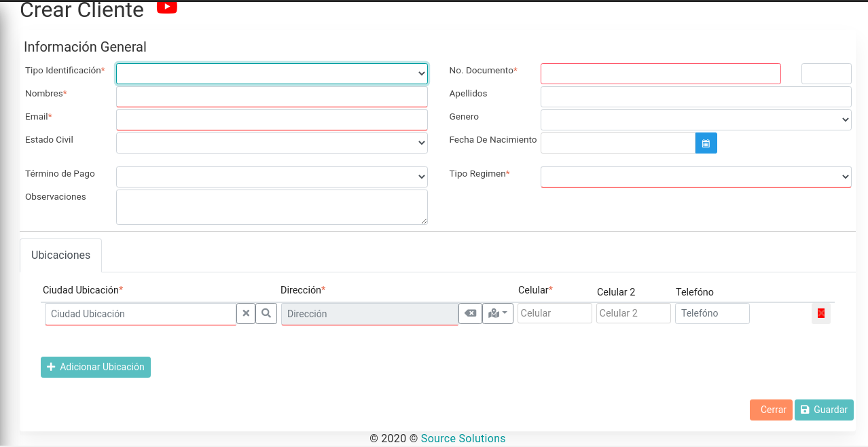Clear the Ciudad Ubicación field with the X icon
The image size is (868, 447).
[246, 313]
